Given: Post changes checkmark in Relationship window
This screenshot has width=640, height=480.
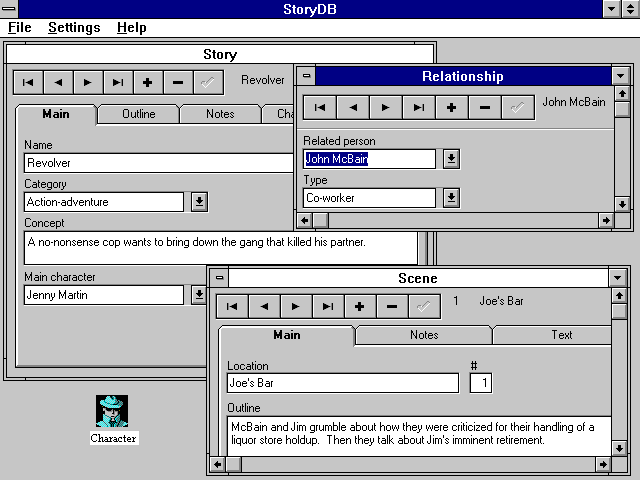Looking at the screenshot, I should click(517, 107).
